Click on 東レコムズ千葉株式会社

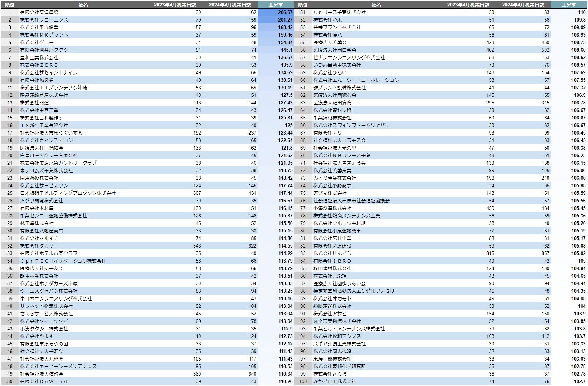coord(46,170)
